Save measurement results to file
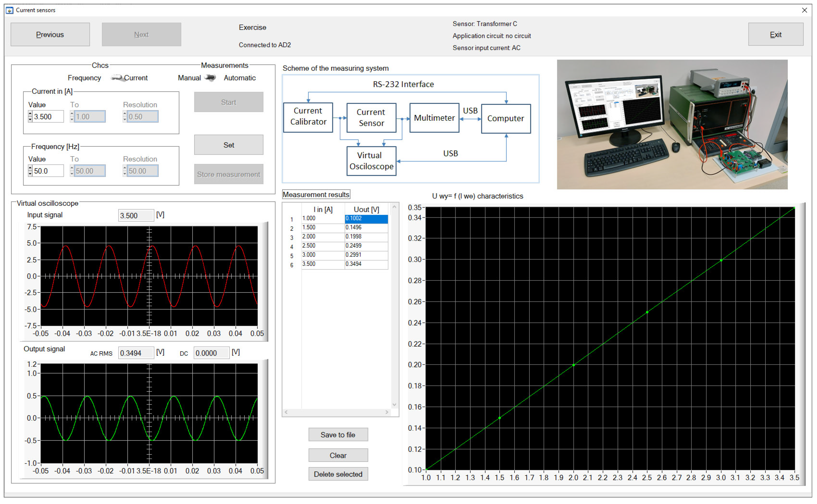 click(x=338, y=435)
